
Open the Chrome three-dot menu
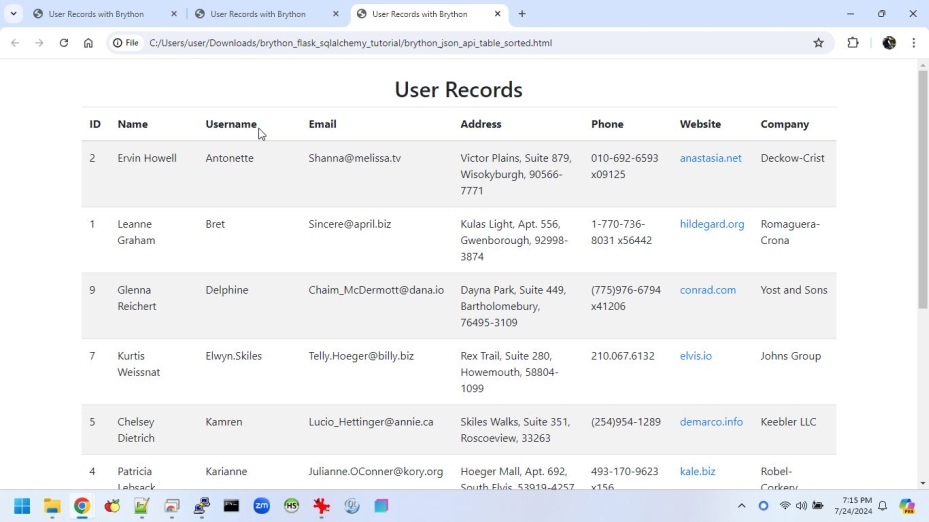click(913, 43)
